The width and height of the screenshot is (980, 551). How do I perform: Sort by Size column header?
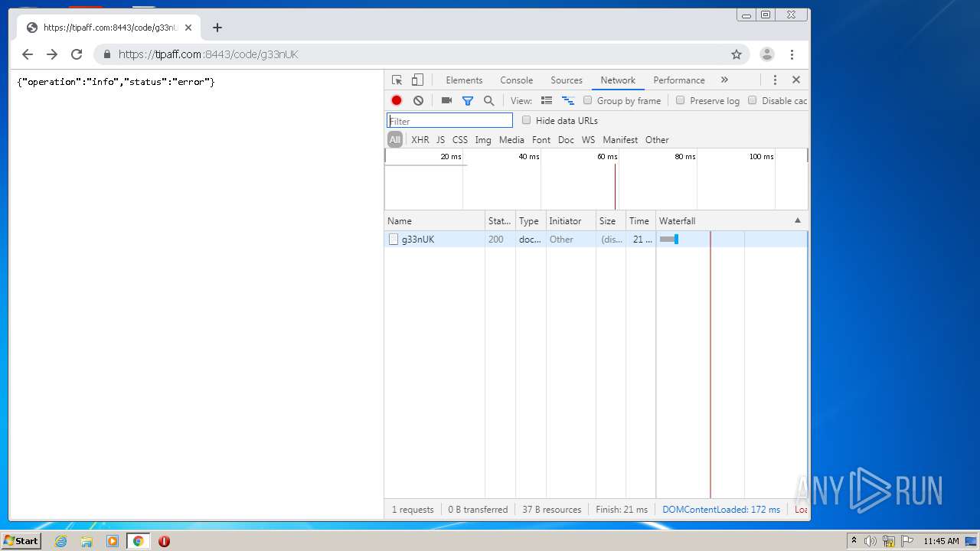[x=610, y=220]
